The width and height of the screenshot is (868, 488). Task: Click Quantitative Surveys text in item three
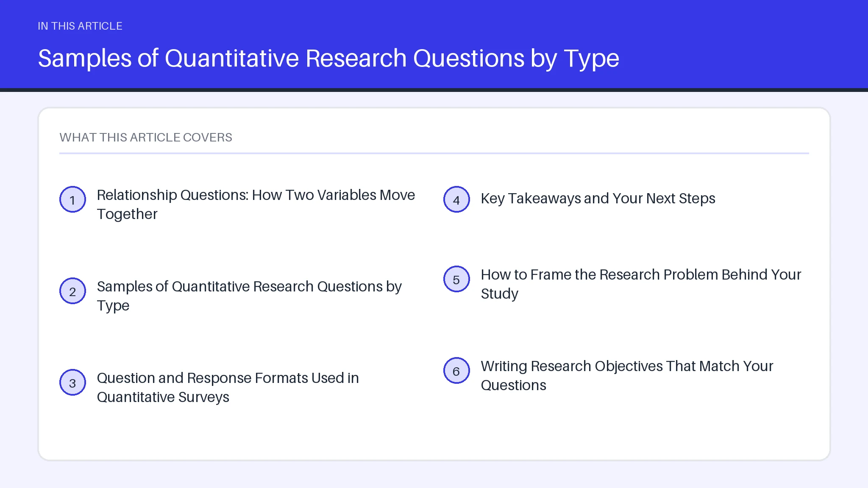(163, 397)
